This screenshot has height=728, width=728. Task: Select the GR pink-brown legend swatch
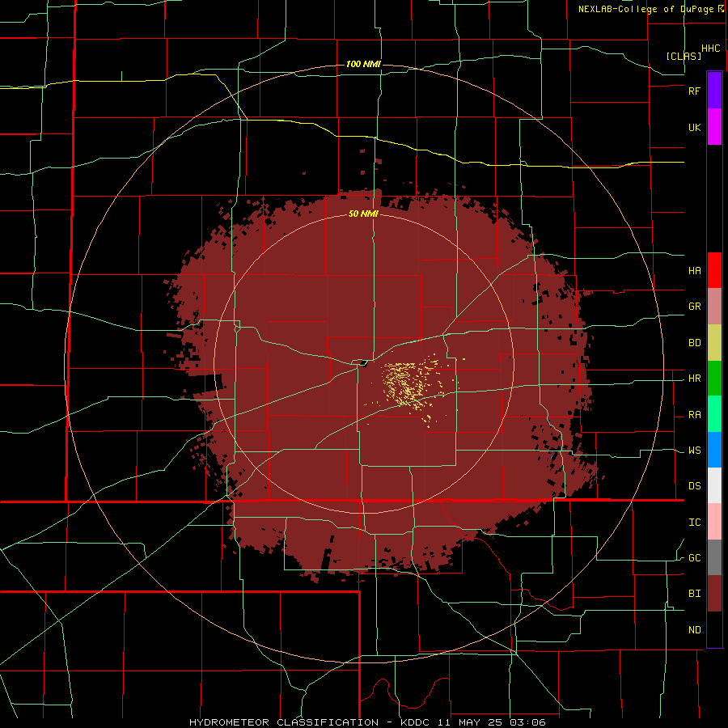714,307
